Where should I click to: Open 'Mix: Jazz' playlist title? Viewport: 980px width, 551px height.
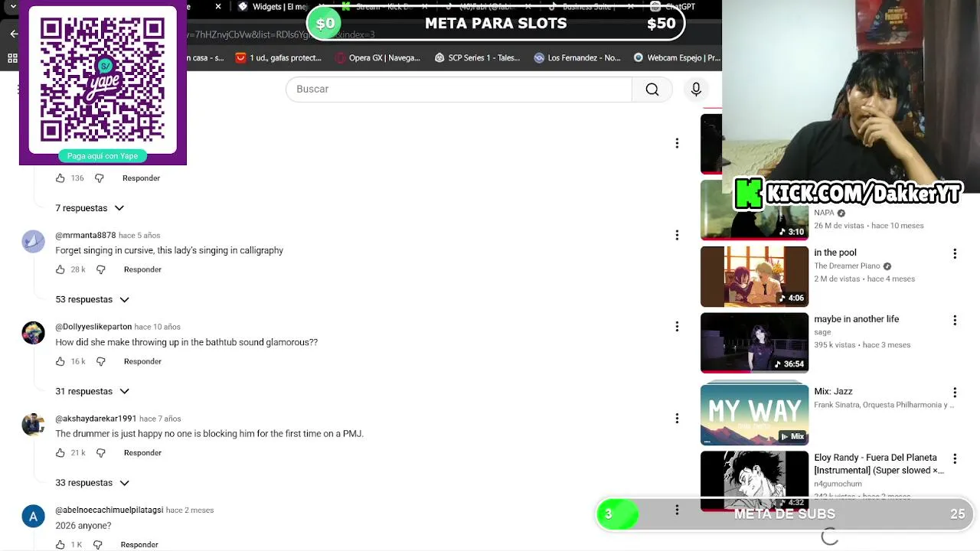833,392
